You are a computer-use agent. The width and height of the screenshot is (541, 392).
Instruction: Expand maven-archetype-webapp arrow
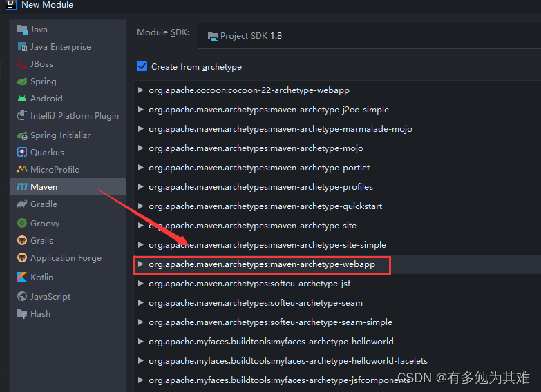(141, 264)
